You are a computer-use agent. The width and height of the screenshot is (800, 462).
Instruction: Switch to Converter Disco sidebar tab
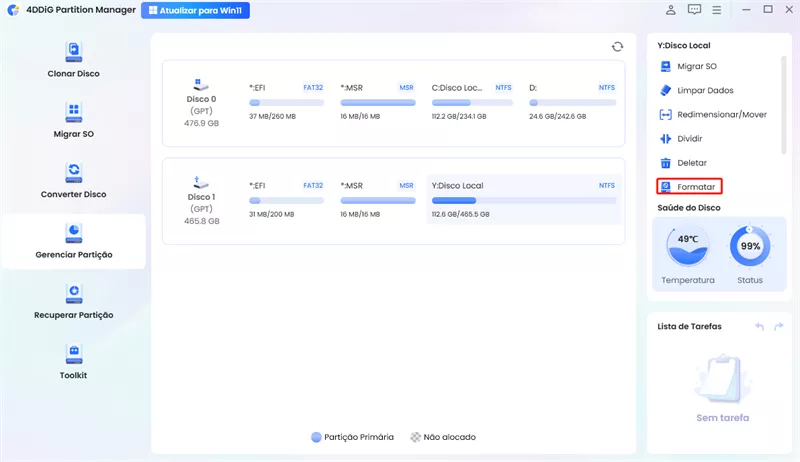73,179
